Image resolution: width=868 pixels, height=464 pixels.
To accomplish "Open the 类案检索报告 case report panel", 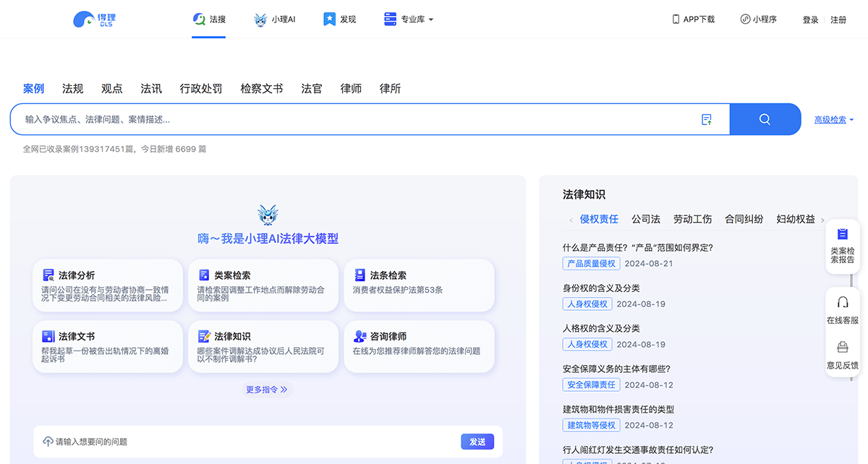I will point(842,246).
